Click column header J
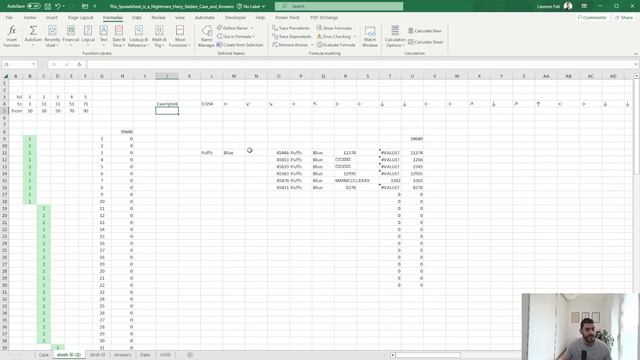The width and height of the screenshot is (640, 360). [x=167, y=76]
